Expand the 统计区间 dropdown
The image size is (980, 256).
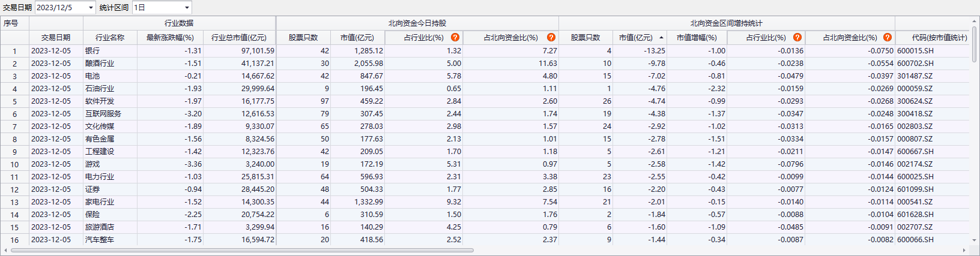(187, 8)
